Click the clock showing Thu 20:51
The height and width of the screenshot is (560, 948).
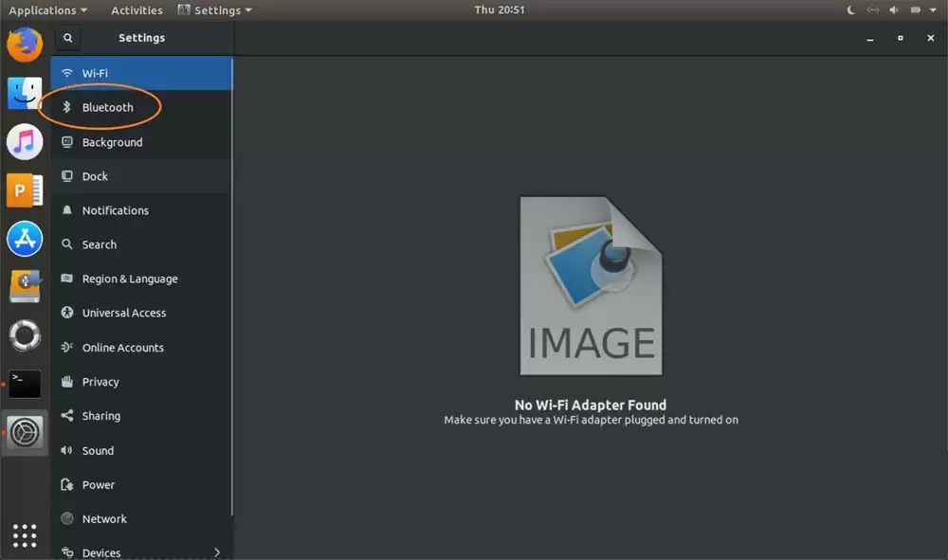500,9
